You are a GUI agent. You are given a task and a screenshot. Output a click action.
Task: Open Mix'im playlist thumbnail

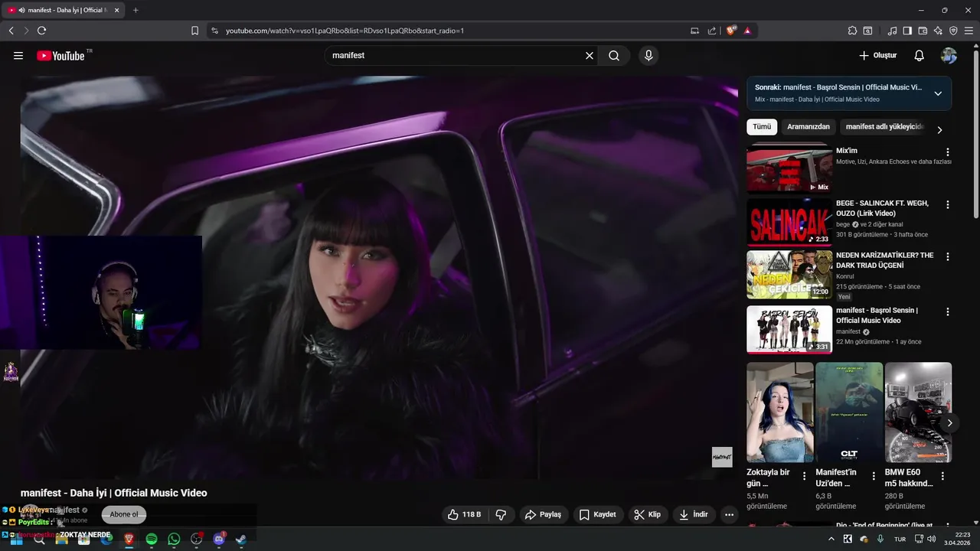789,168
